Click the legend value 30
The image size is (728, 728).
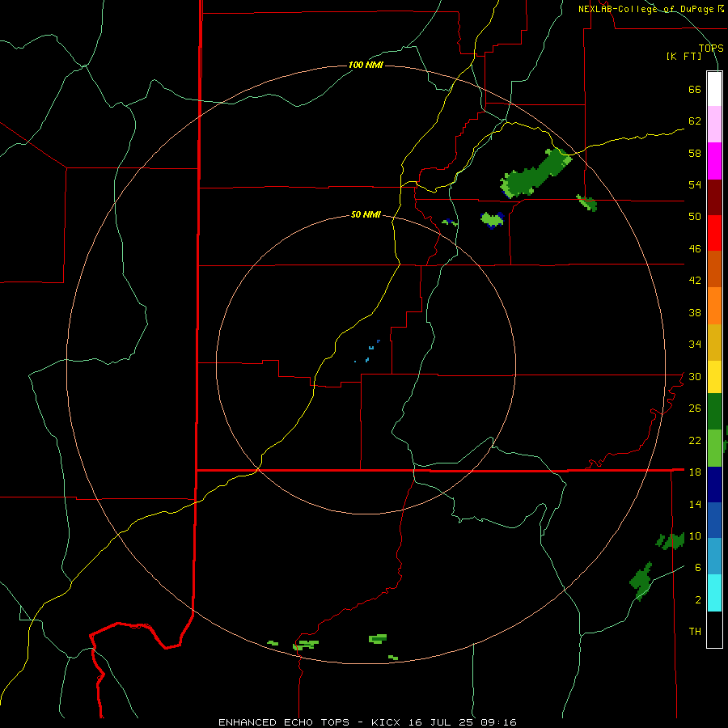click(695, 376)
